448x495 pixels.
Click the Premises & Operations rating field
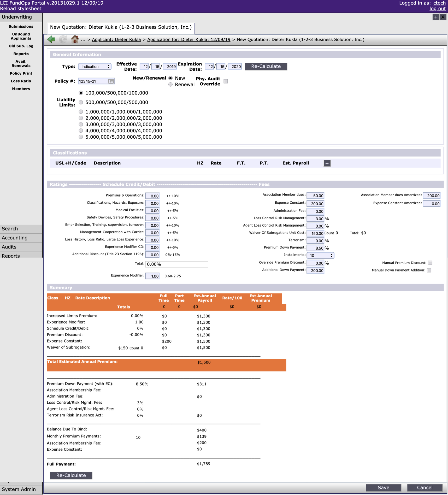pos(152,196)
